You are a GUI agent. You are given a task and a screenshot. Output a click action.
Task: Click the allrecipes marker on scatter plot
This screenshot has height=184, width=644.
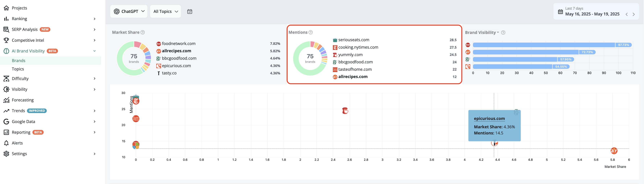[x=614, y=151]
